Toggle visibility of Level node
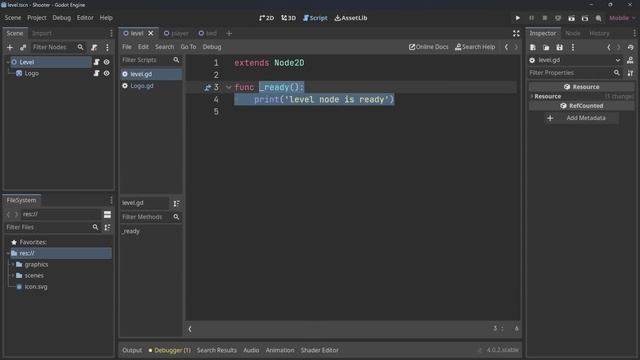640x360 pixels. coord(107,62)
